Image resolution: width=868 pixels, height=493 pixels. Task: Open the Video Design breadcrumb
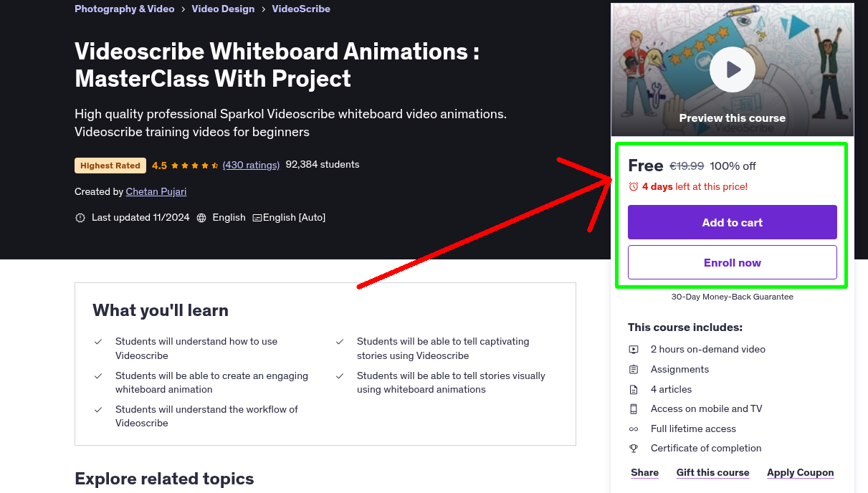coord(223,9)
